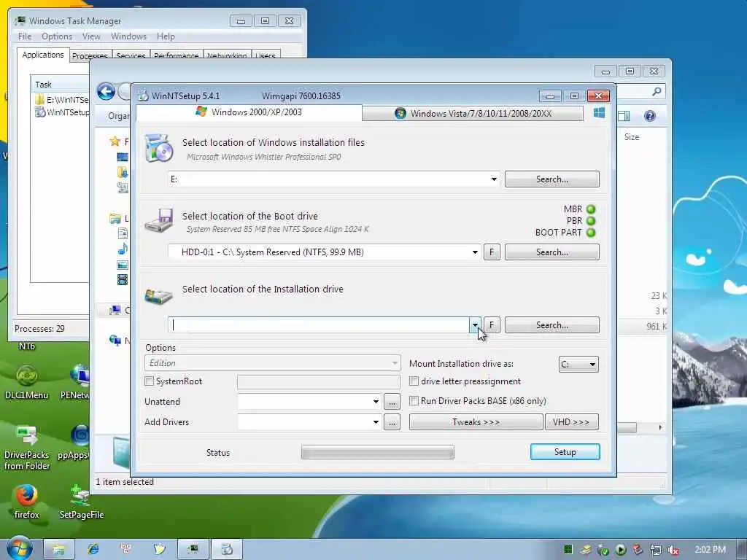This screenshot has height=560, width=747.
Task: Click the Status progress bar
Action: click(378, 453)
